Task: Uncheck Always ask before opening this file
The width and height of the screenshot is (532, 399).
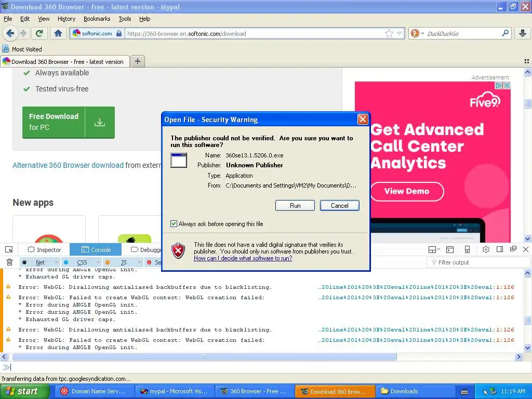Action: tap(174, 223)
